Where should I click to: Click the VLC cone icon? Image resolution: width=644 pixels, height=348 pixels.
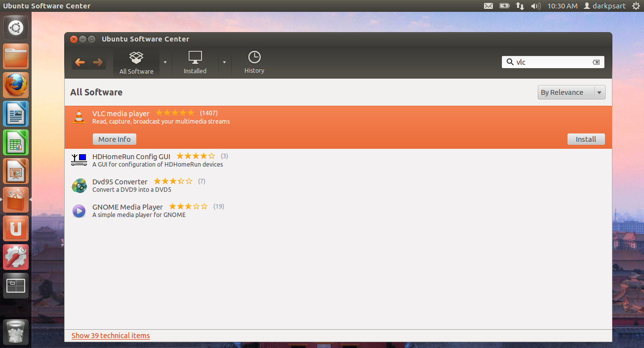coord(79,117)
